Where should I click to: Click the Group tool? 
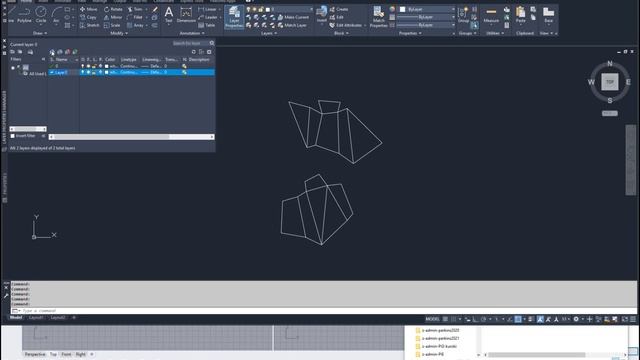coord(463,15)
